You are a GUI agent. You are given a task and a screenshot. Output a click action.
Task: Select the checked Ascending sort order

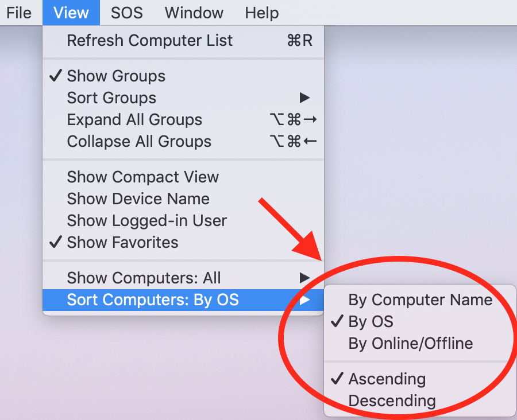pyautogui.click(x=420, y=379)
